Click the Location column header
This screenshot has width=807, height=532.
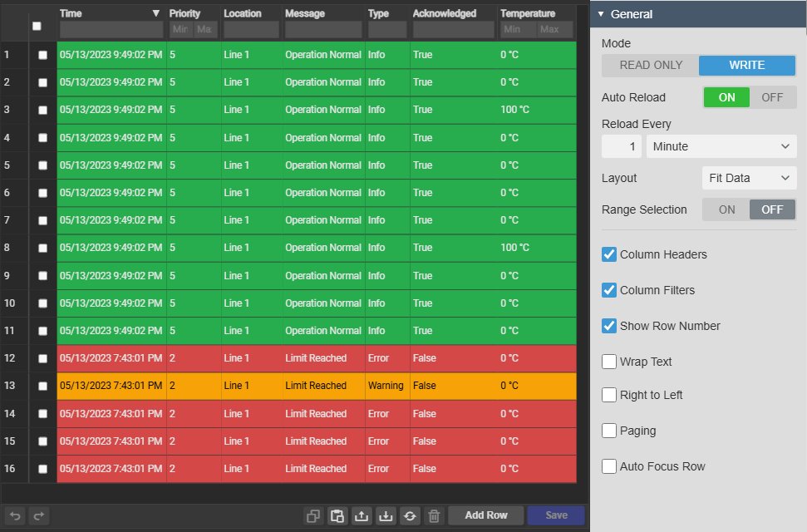point(243,13)
